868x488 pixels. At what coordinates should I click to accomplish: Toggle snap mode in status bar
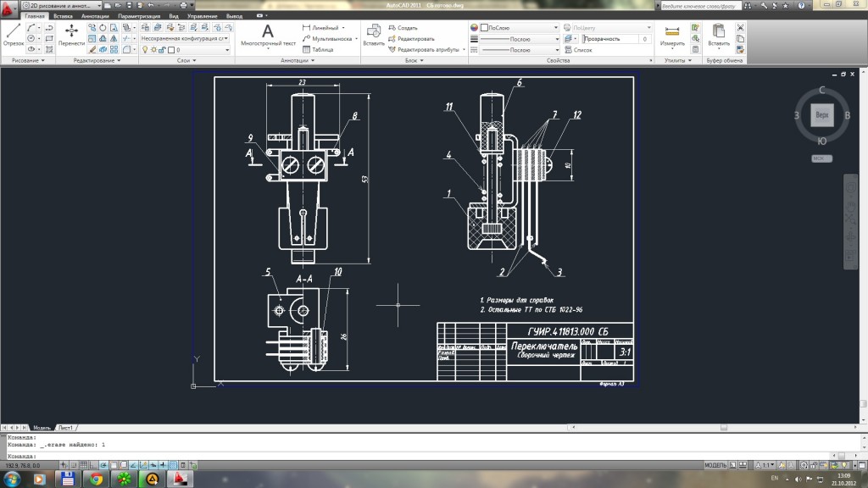[74, 465]
